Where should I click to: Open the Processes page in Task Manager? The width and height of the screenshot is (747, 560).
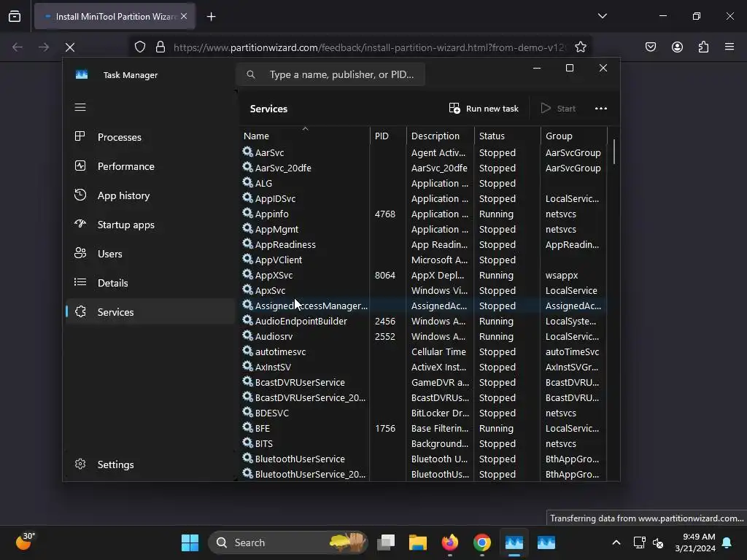click(150, 137)
